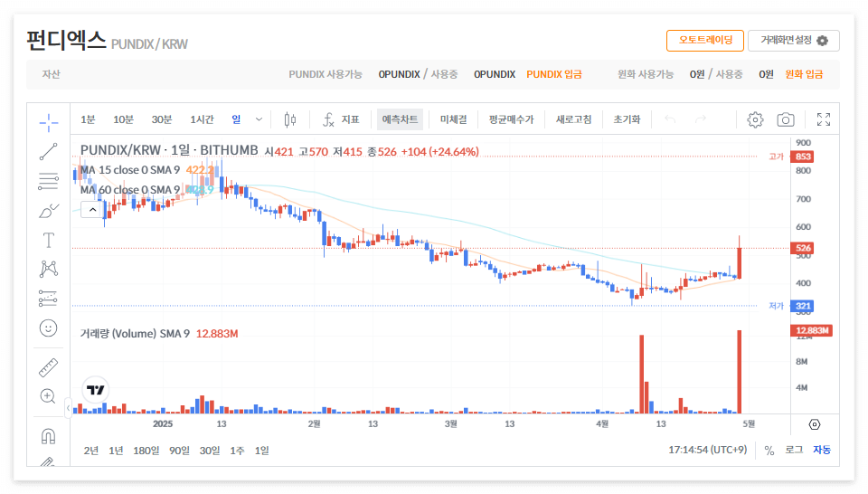This screenshot has height=494, width=868.
Task: Set chart range to 90일
Action: (x=179, y=451)
